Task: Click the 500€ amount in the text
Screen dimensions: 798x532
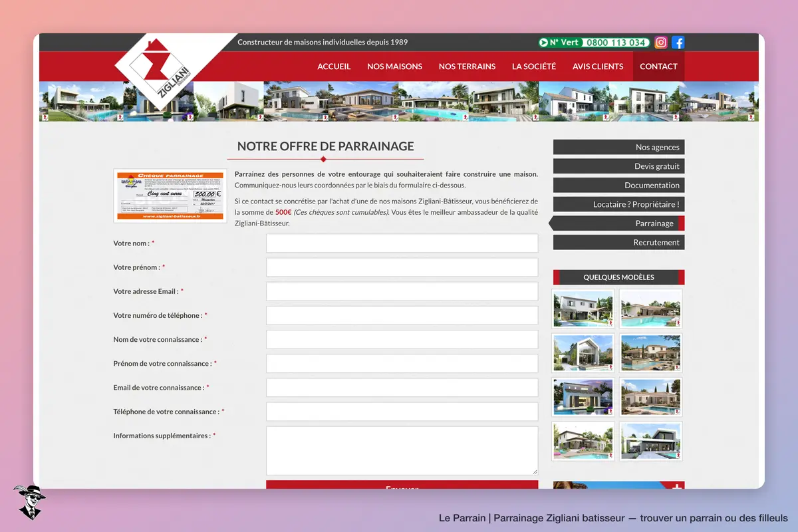Action: pyautogui.click(x=283, y=212)
